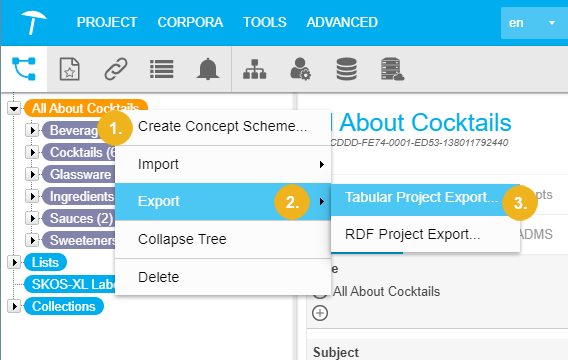Select the All About Cocktails project node
Screen dimensions: 568x360
[85, 108]
